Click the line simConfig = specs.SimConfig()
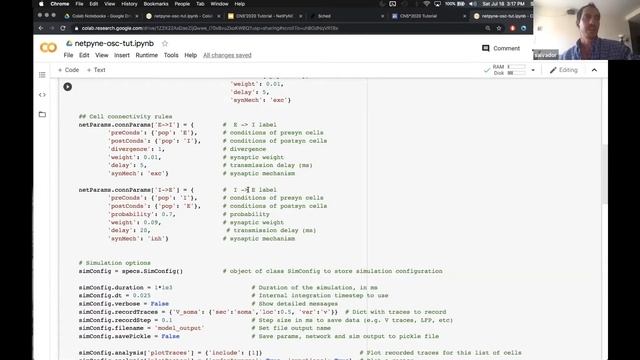 click(x=131, y=271)
